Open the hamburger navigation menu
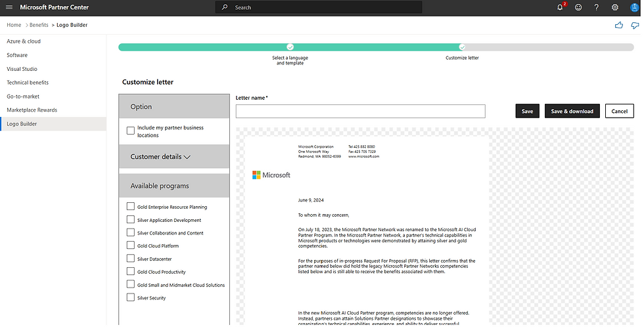This screenshot has width=644, height=327. point(9,7)
